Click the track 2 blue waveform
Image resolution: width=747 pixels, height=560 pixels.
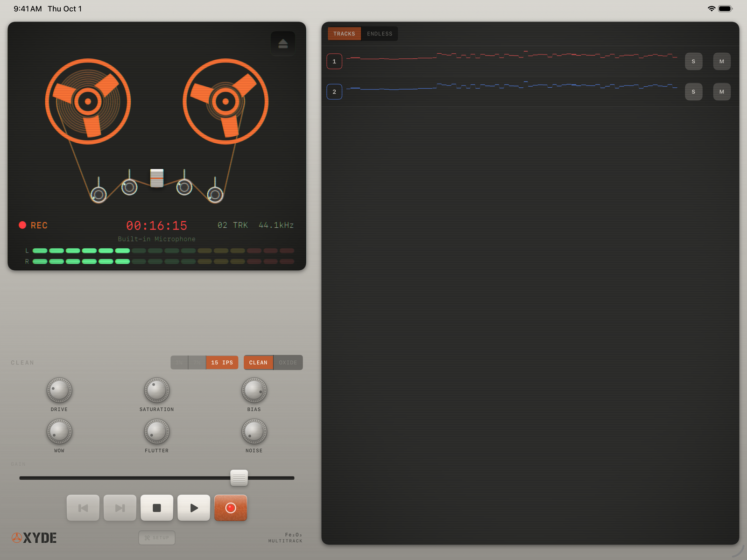pyautogui.click(x=512, y=87)
